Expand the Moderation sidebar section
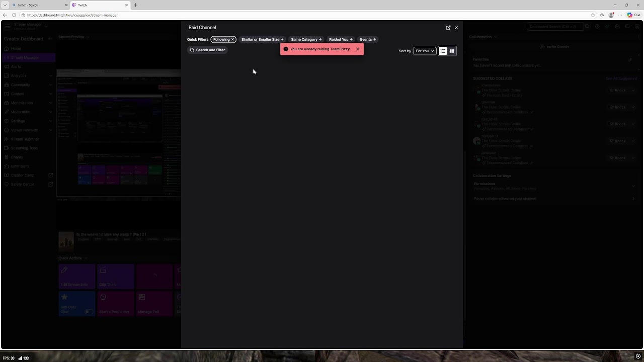 pos(28,112)
